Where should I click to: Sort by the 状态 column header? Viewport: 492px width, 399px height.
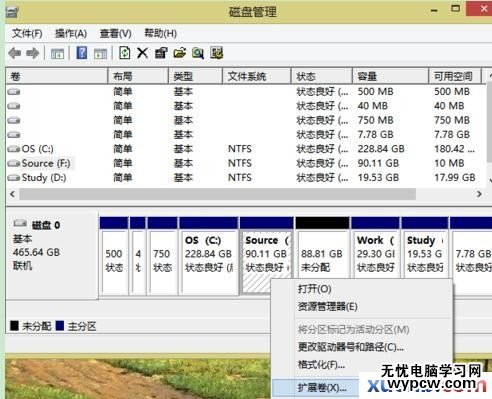[322, 76]
